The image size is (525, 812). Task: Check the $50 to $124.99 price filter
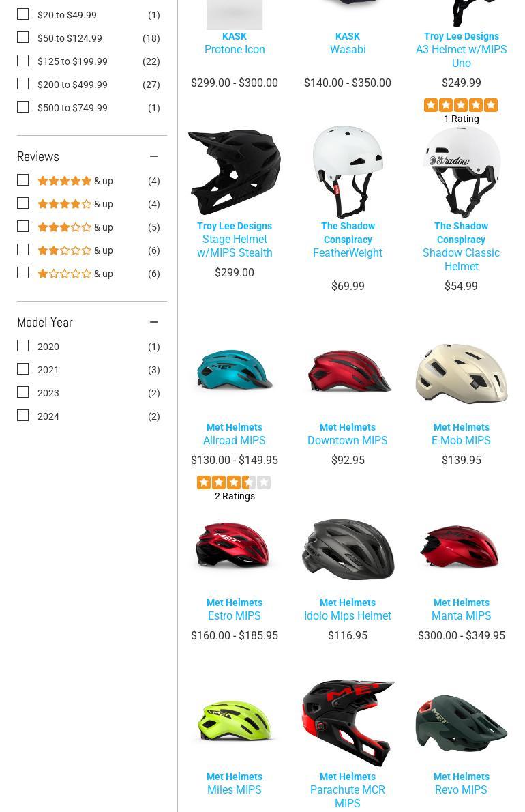click(22, 38)
